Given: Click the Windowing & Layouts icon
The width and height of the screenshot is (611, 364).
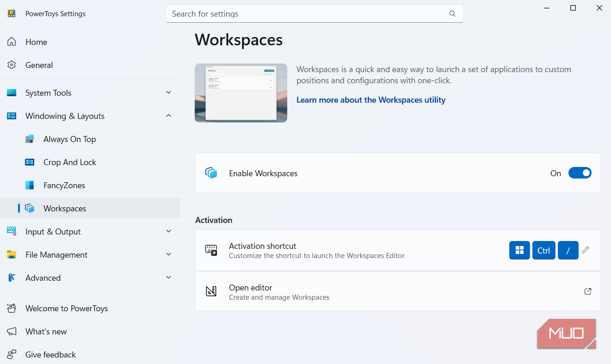Looking at the screenshot, I should point(12,116).
